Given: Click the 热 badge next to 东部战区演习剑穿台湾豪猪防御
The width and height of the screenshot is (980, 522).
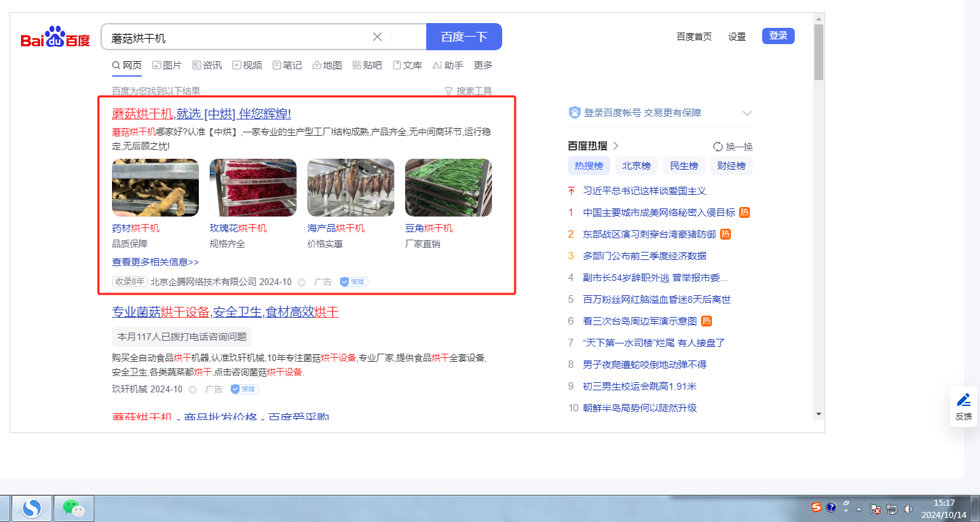Looking at the screenshot, I should 725,234.
